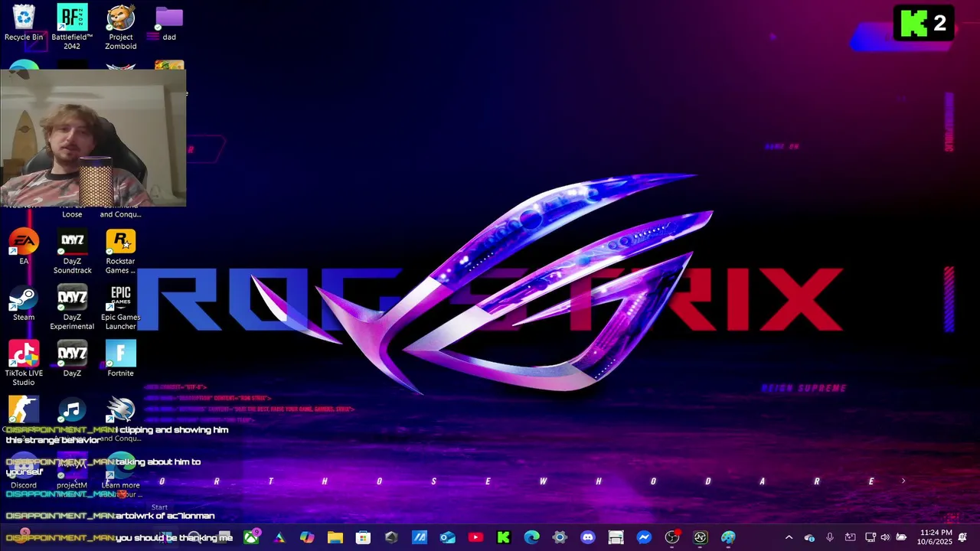Open the TikTok LIVE Studio desktop shortcut
Viewport: 980px width, 551px height.
(24, 364)
